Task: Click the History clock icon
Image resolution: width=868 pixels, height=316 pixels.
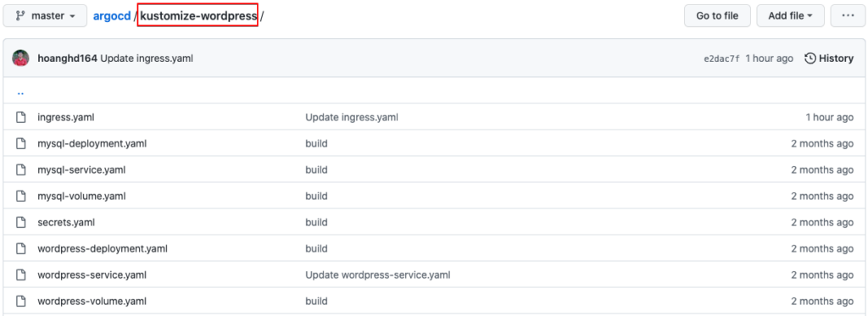Action: (x=810, y=58)
